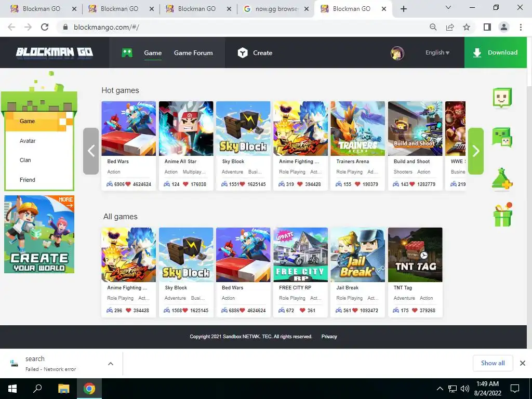Open the English language dropdown
Image resolution: width=532 pixels, height=399 pixels.
click(x=437, y=52)
